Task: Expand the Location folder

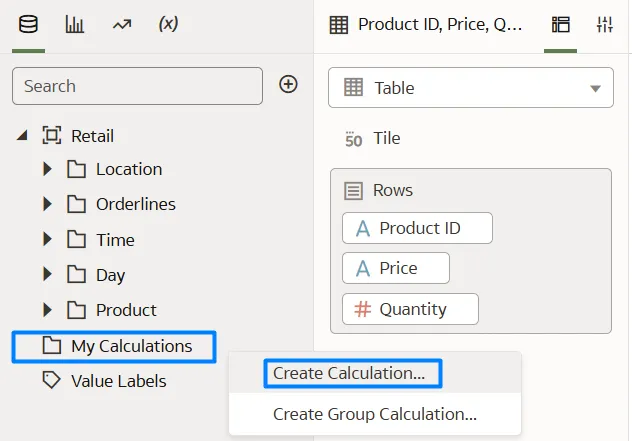Action: (x=47, y=169)
